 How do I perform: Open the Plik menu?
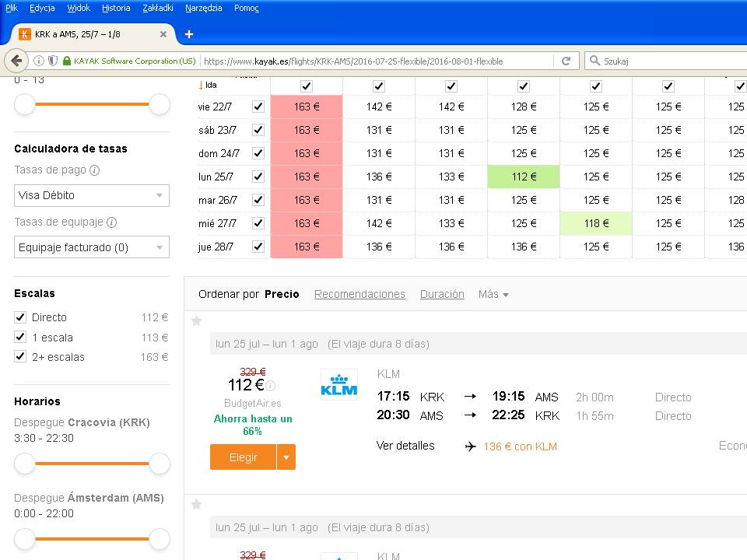(12, 8)
